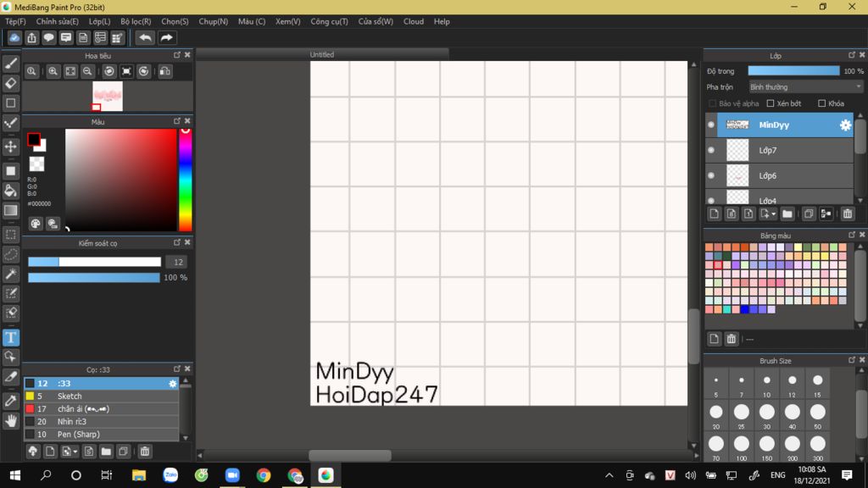Undock the Màu panel

click(x=177, y=121)
